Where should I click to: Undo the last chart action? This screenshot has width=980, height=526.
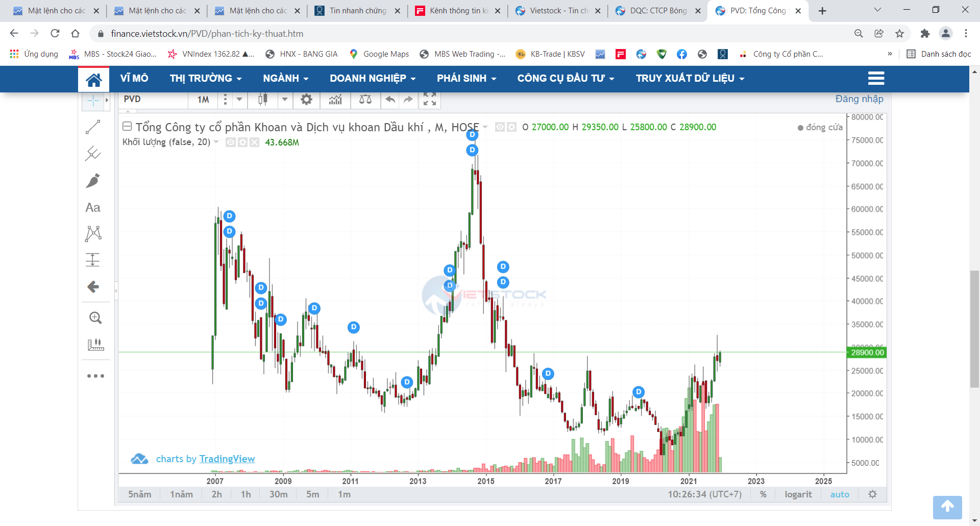click(390, 100)
